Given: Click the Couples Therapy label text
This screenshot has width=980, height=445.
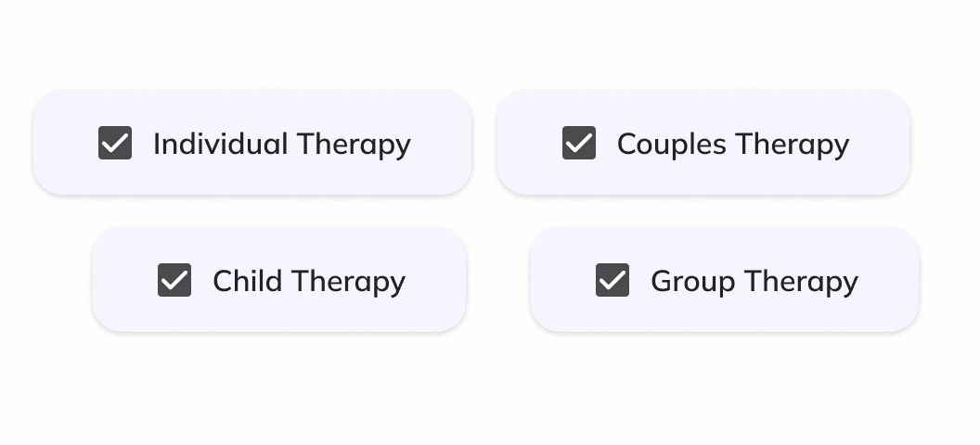Looking at the screenshot, I should point(732,144).
